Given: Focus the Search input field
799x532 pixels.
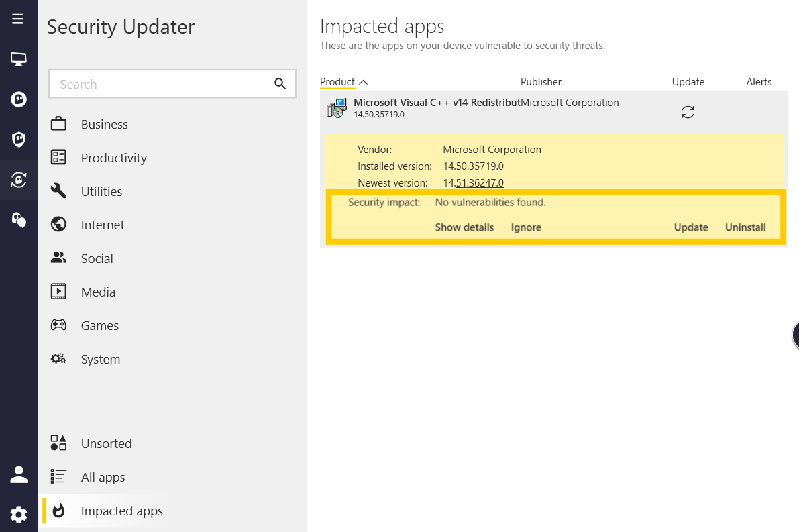Looking at the screenshot, I should (172, 84).
